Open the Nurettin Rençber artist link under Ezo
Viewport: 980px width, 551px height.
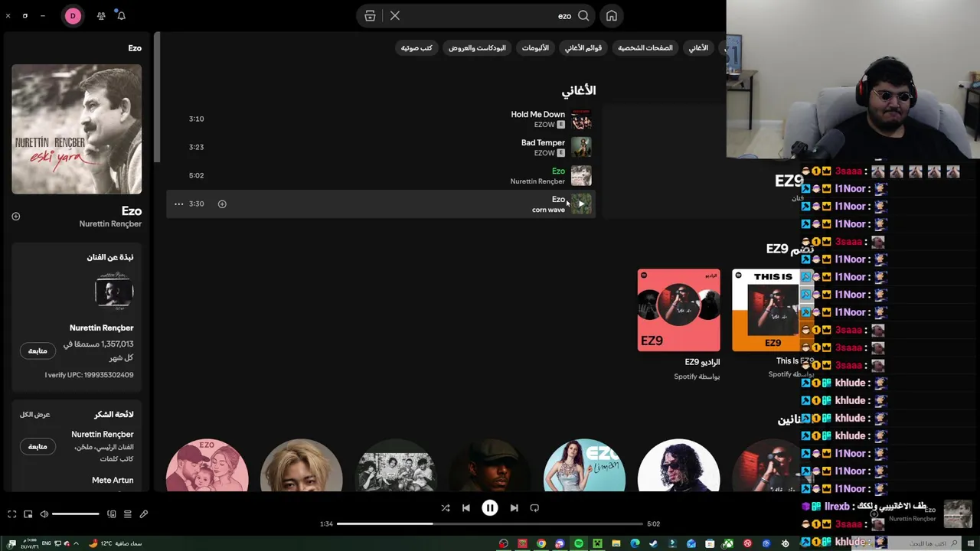537,181
